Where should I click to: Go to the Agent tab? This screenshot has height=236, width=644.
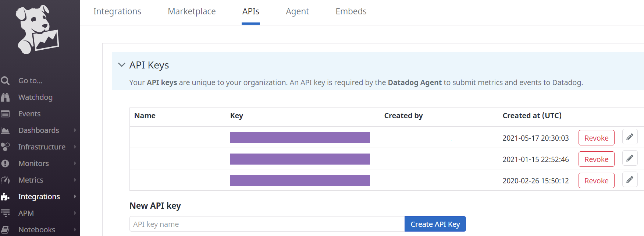[x=297, y=11]
